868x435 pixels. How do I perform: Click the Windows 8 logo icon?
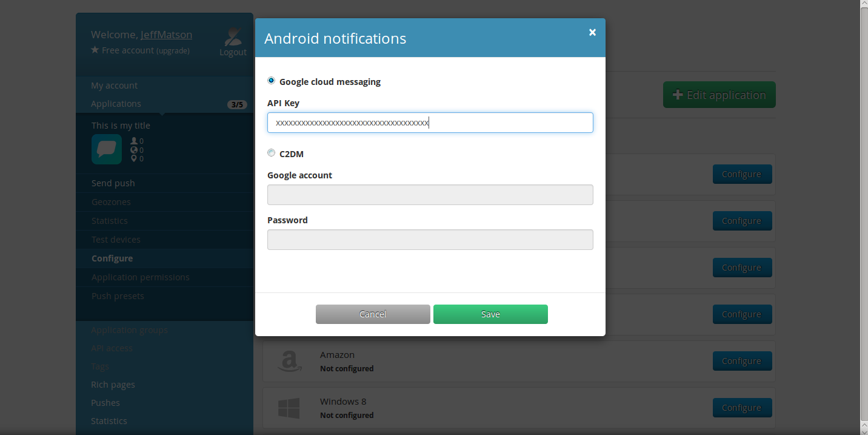[x=289, y=408]
